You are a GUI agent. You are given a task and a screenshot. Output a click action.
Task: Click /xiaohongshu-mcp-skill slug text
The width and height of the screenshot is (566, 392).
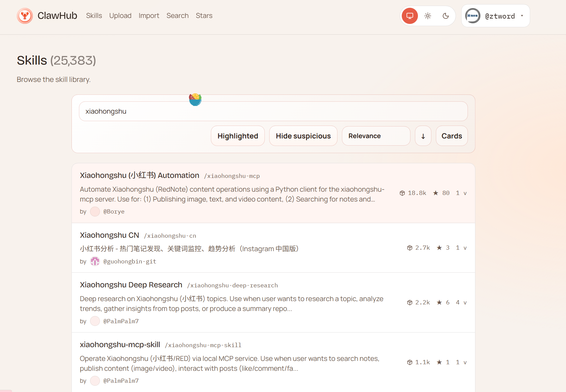tap(203, 345)
